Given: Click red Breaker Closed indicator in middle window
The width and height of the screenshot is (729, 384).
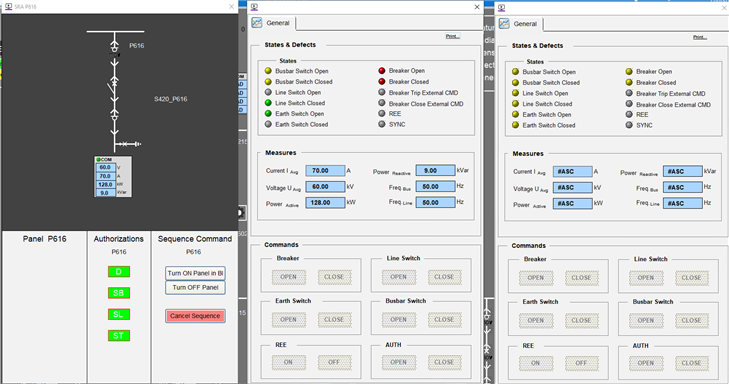Looking at the screenshot, I should click(x=382, y=81).
